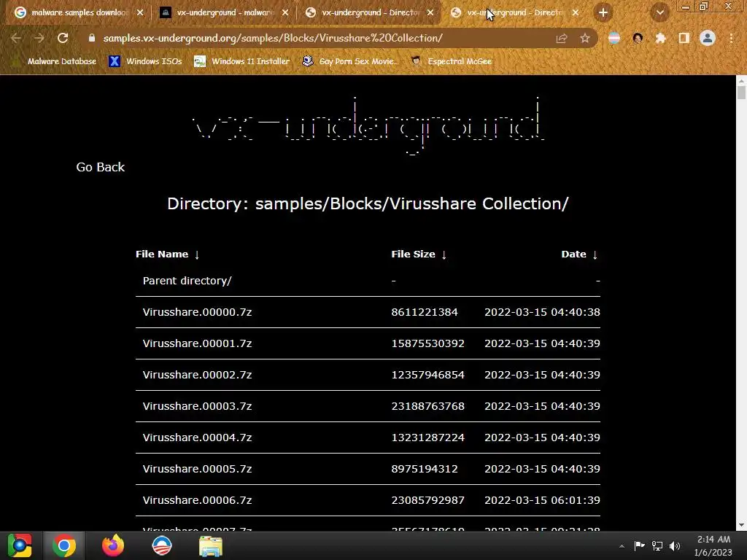Download Virusshare.00000.7z

(197, 312)
